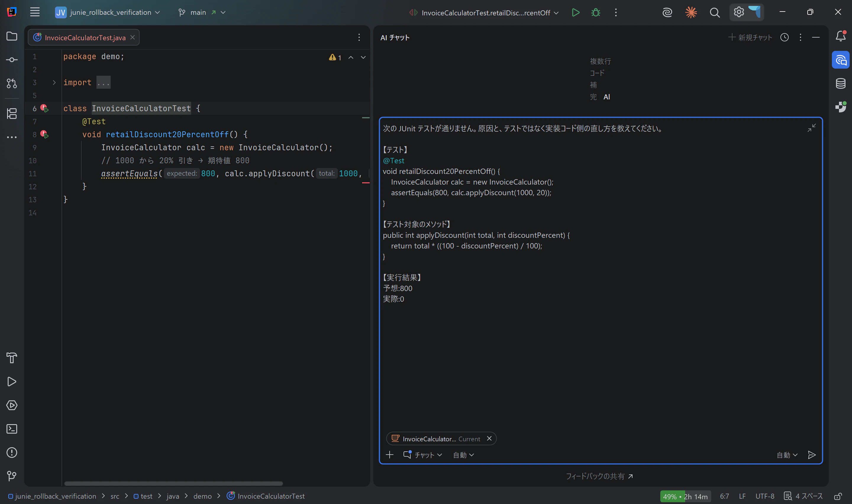Open the Structure tool window
The width and height of the screenshot is (852, 504).
click(x=12, y=114)
